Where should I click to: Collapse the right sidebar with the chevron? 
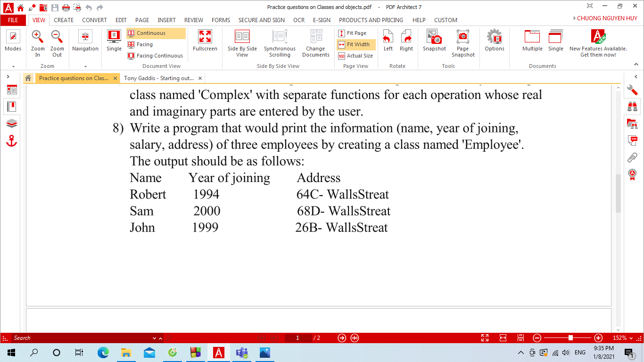click(636, 77)
